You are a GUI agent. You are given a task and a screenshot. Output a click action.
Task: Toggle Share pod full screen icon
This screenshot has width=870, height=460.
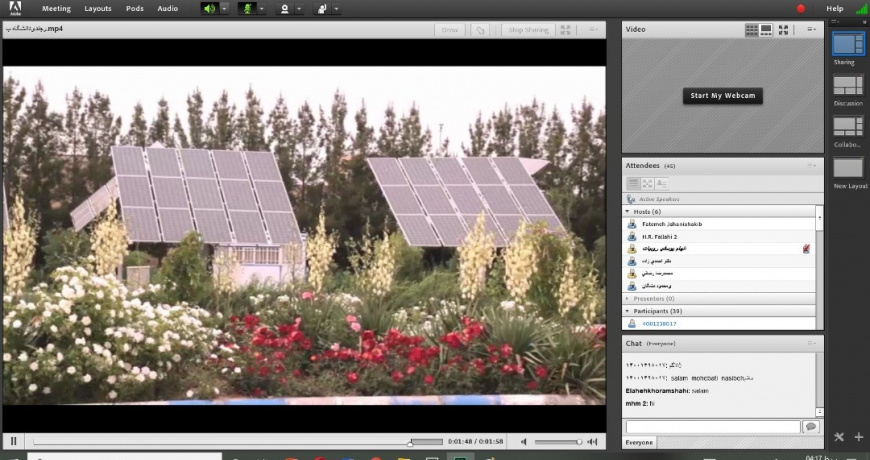pos(565,30)
